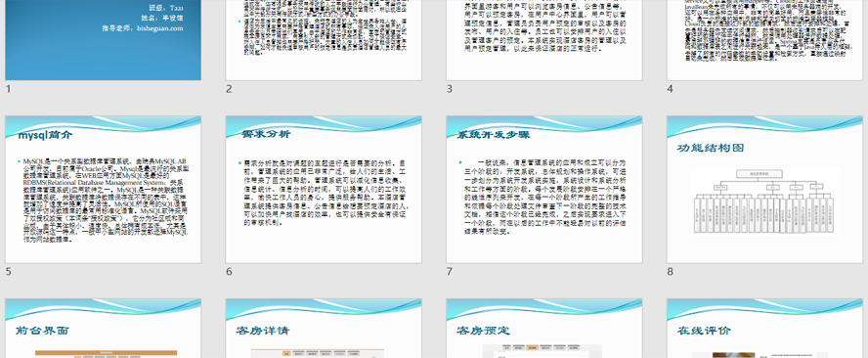Screen dimensions: 868x358
Task: Click slide number 6 label
Action: [x=229, y=272]
